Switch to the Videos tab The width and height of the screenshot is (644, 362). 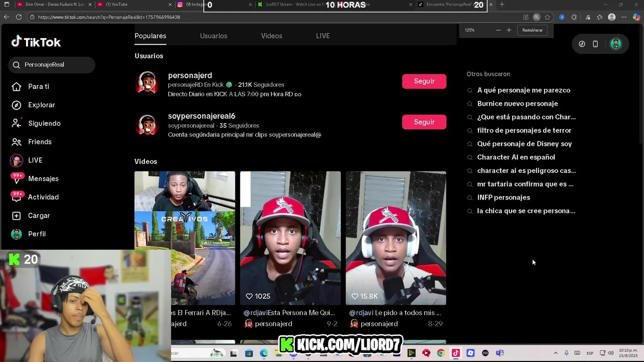(272, 36)
